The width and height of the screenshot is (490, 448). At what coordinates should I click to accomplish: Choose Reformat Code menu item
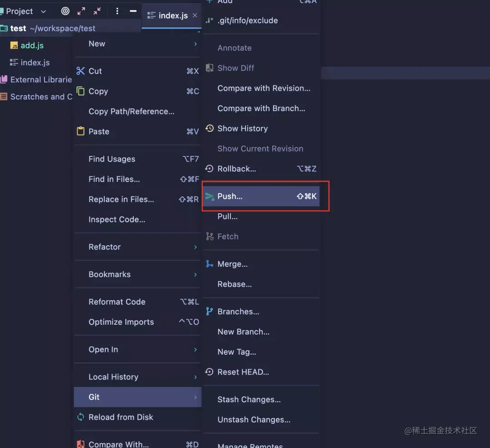point(137,302)
